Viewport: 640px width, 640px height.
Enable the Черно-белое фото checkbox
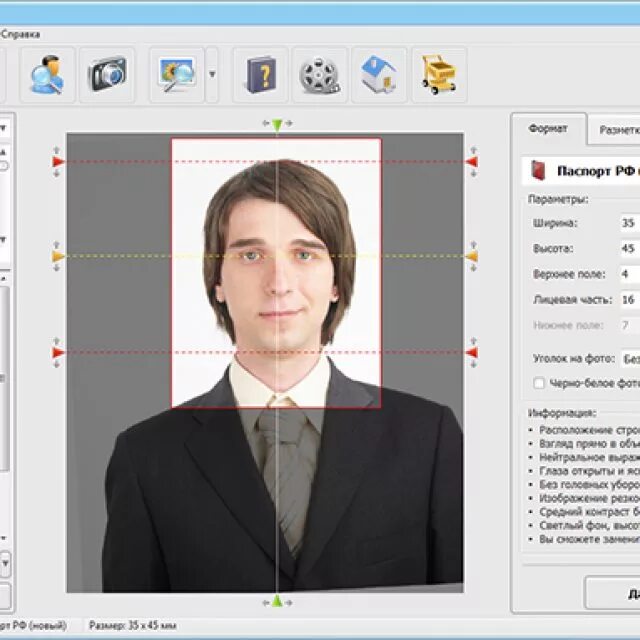click(539, 383)
